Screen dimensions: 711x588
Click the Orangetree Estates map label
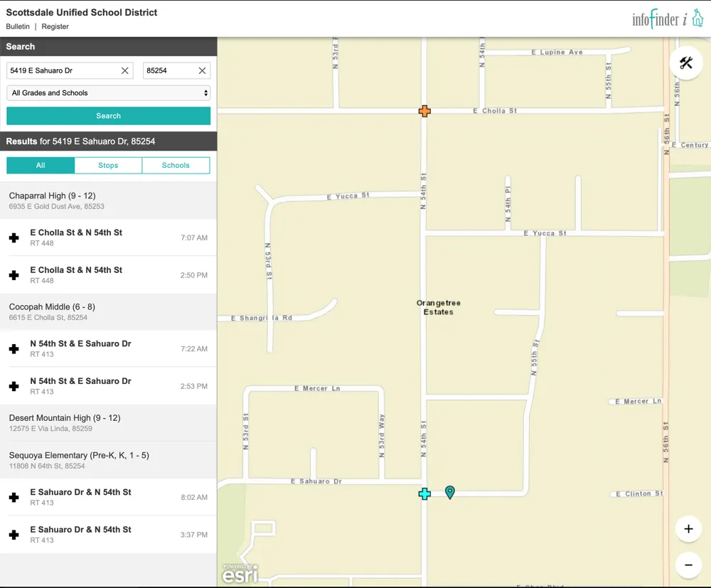439,307
